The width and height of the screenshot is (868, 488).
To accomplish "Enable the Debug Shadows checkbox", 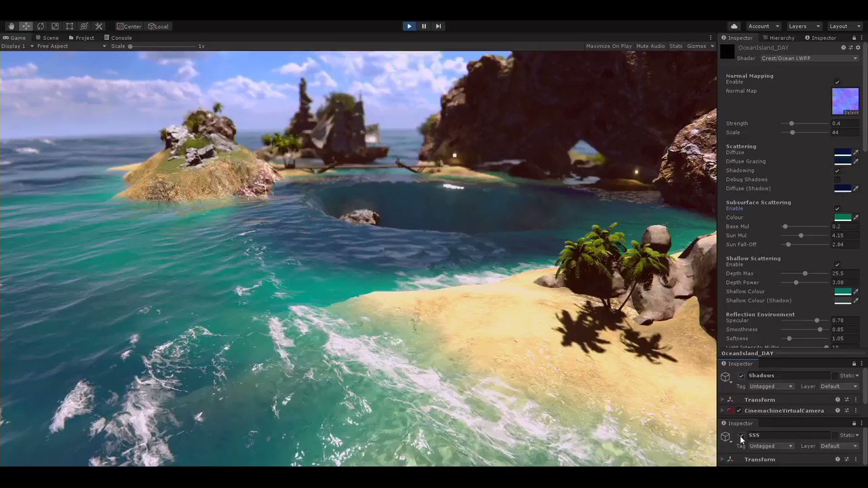I will [837, 180].
